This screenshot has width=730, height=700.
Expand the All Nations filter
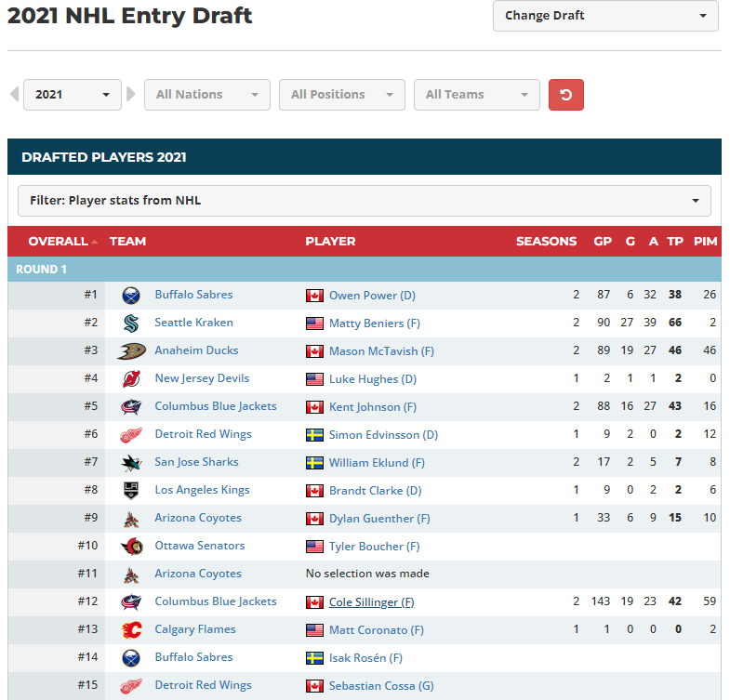[206, 95]
